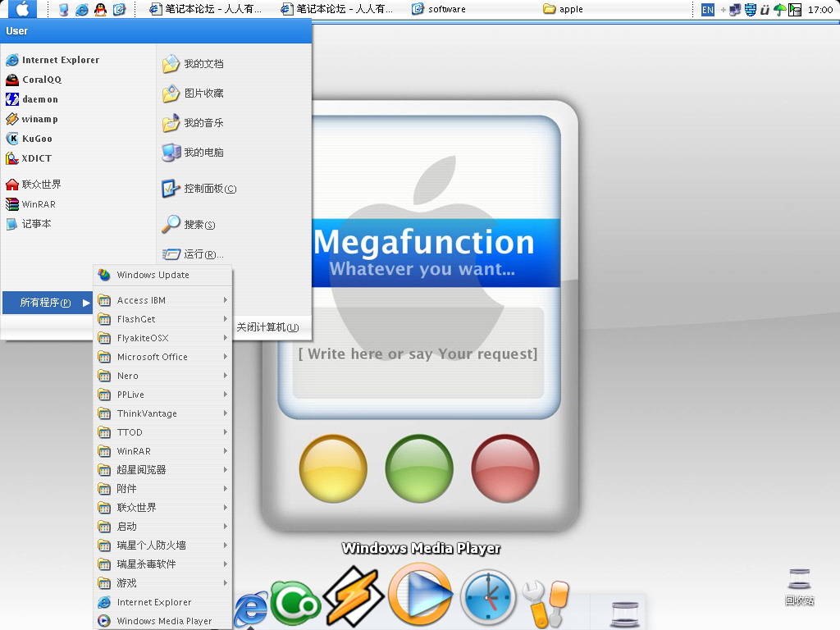The image size is (840, 630).
Task: Open the pinned WinRAR books shortcut
Action: [30, 204]
